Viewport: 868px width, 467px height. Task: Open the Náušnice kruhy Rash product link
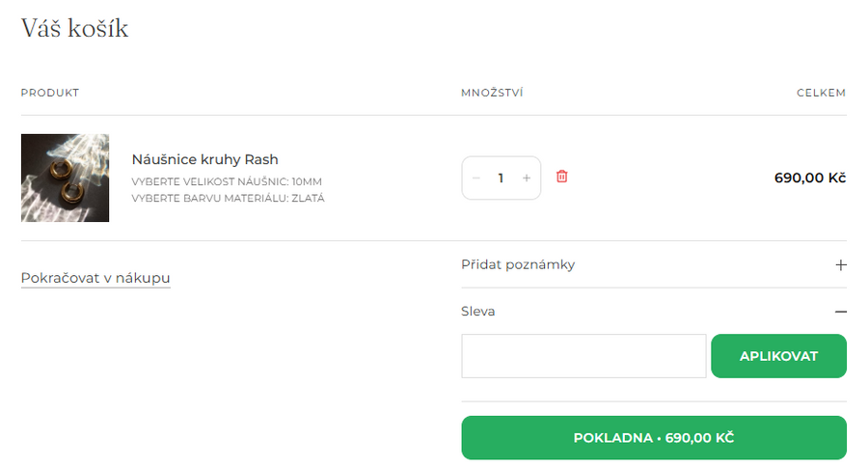(204, 159)
